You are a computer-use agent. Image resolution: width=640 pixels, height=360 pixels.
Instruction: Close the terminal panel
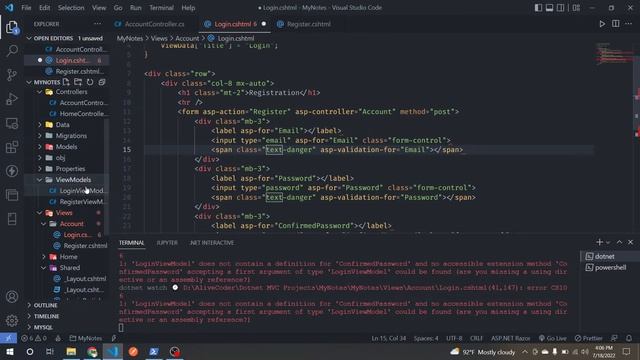tap(631, 242)
